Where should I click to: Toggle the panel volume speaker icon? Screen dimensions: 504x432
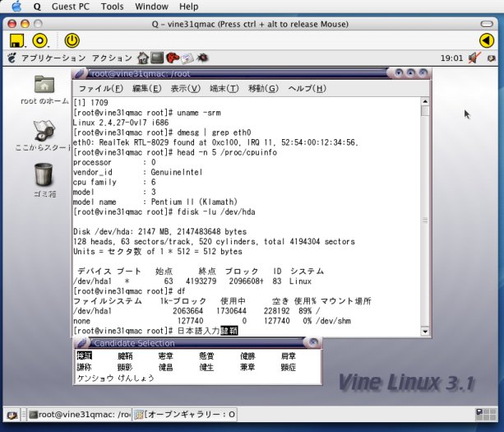coord(477,58)
